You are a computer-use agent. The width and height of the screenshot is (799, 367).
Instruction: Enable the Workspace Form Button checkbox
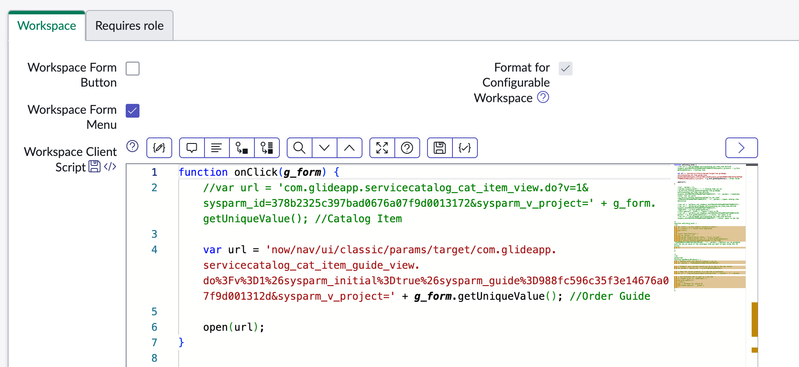click(x=132, y=68)
